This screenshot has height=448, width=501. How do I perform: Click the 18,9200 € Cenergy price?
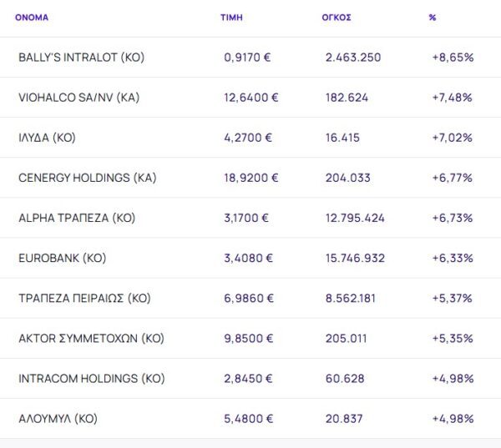[251, 178]
